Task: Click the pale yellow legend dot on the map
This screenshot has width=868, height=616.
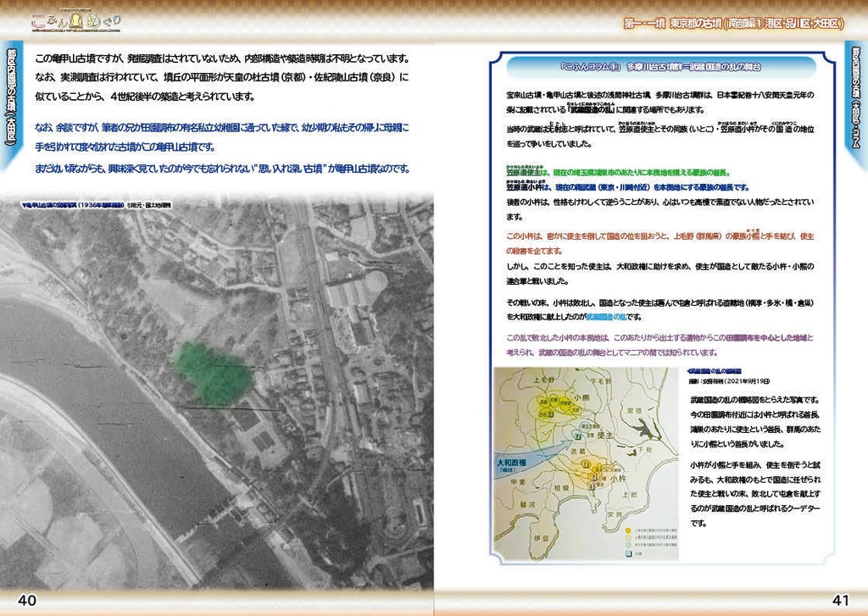Action: 628,537
